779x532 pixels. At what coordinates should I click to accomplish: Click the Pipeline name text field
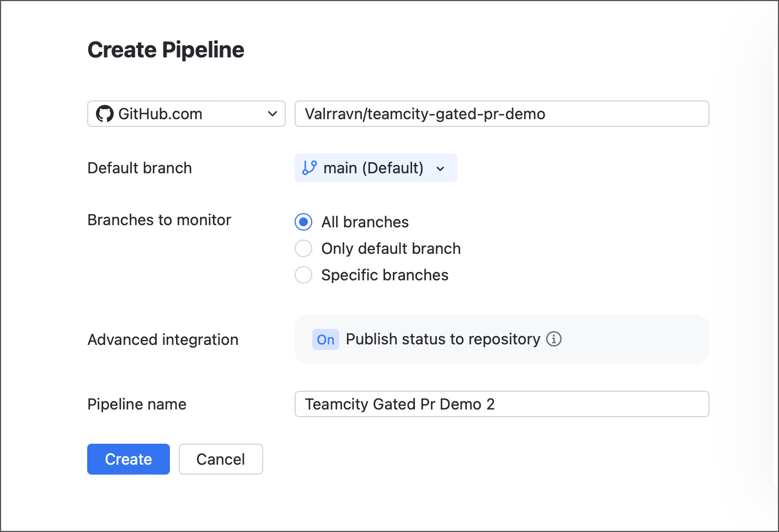[x=501, y=404]
